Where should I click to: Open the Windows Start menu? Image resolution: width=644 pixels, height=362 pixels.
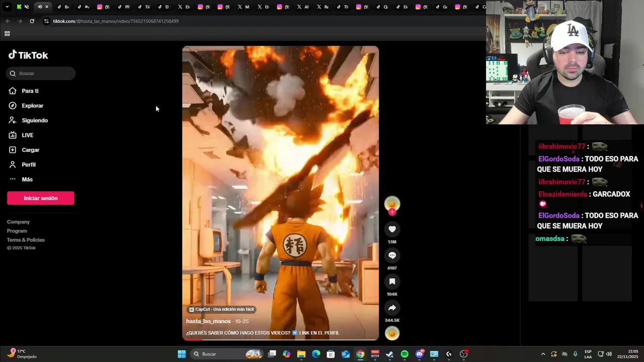[182, 354]
